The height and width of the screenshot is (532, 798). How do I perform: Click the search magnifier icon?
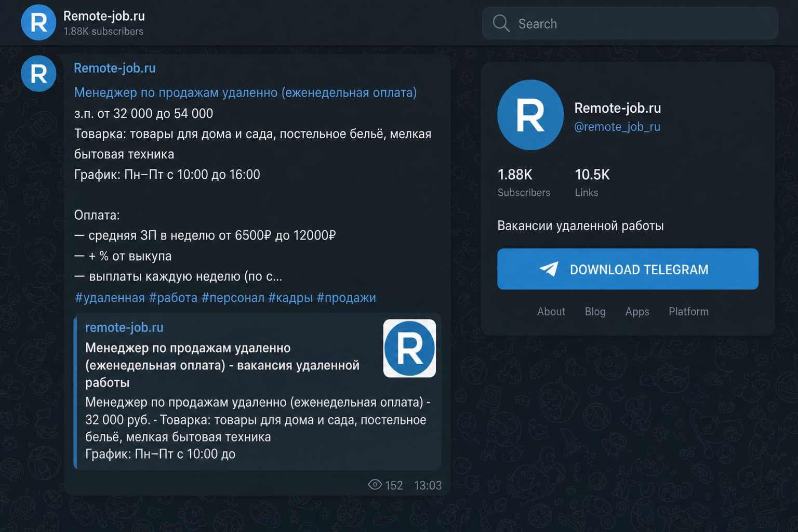(x=501, y=23)
